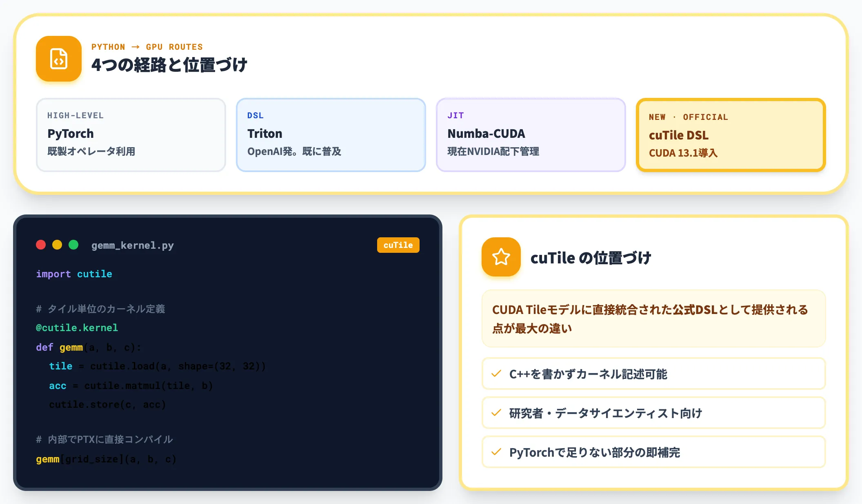Screen dimensions: 862x504
Task: Click the red dot in the code window
Action: point(41,245)
